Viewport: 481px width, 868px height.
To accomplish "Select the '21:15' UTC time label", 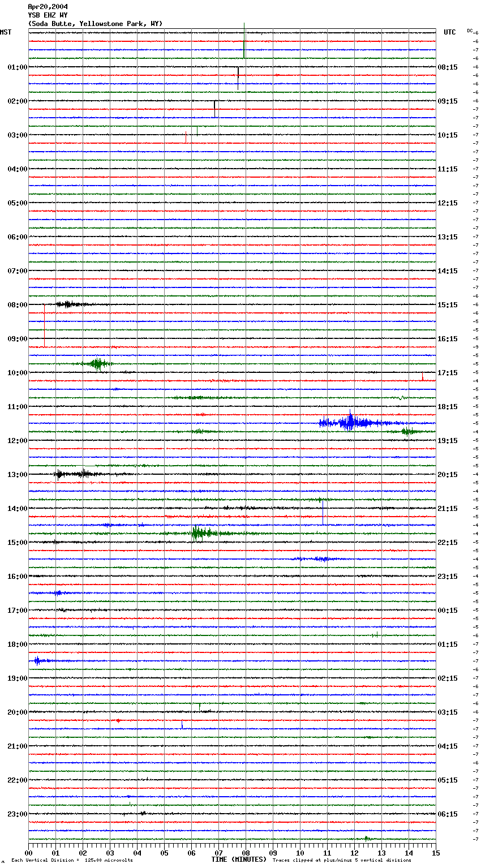I will (x=448, y=509).
